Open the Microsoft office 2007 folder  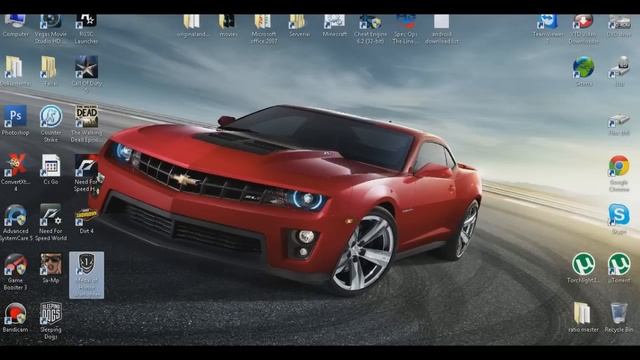click(263, 29)
